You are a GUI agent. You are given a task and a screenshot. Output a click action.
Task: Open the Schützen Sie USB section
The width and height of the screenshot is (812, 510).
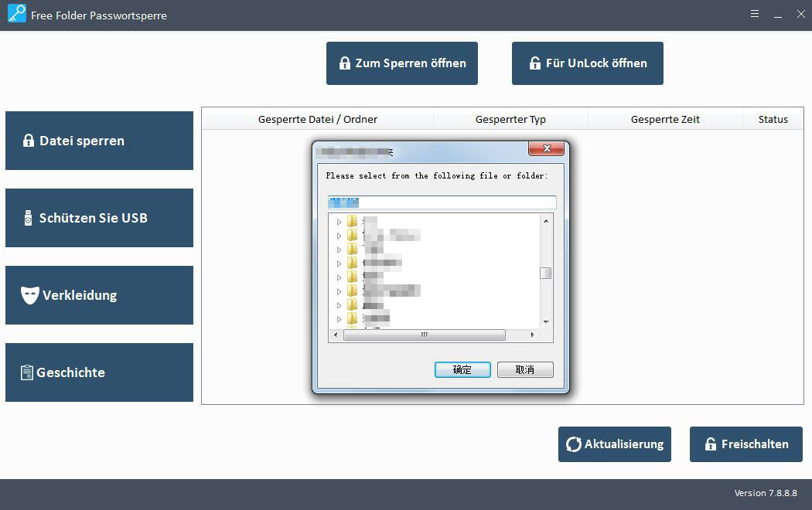pyautogui.click(x=99, y=218)
